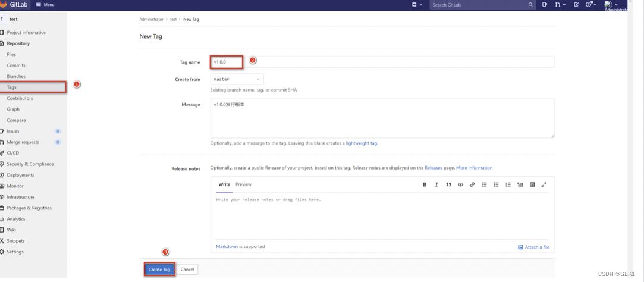Open Snippets in the sidebar

15,241
